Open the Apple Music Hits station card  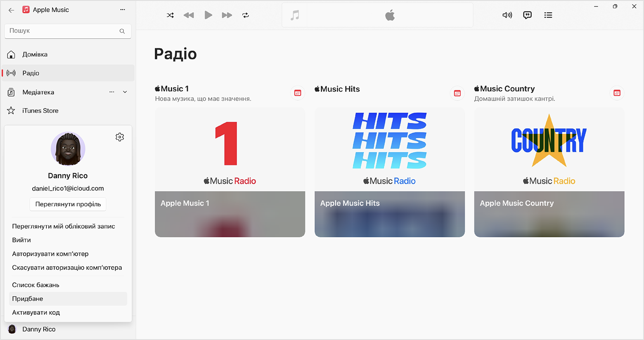pos(390,172)
